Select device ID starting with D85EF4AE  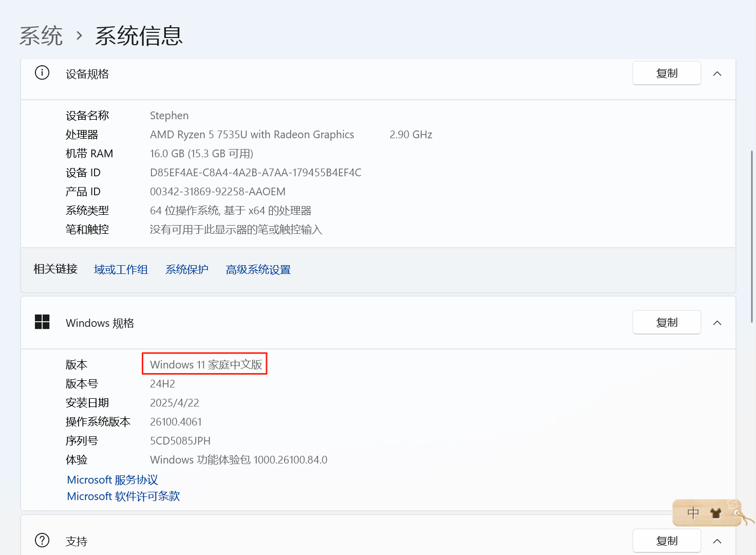click(x=256, y=173)
